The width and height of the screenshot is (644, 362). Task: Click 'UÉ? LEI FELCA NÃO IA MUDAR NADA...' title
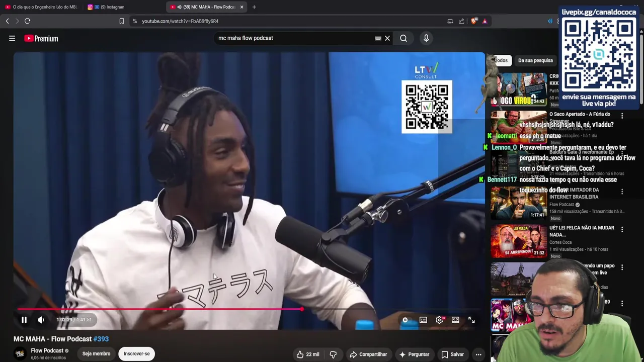tap(582, 231)
